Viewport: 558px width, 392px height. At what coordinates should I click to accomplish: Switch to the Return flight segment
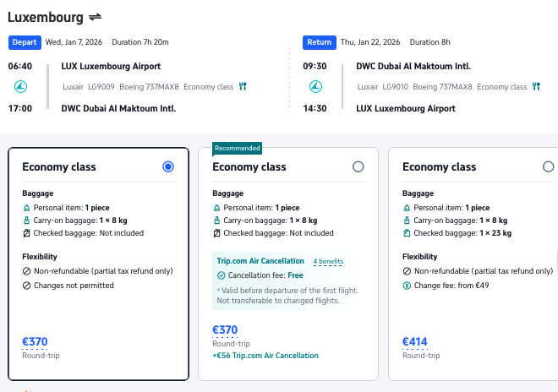point(319,41)
